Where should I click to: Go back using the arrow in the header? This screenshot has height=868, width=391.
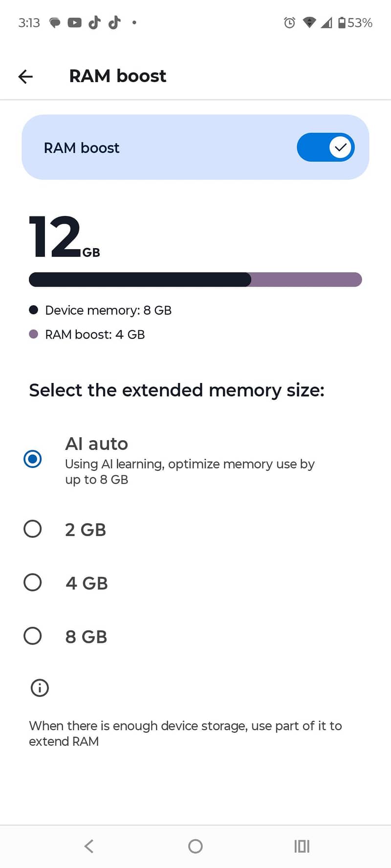tap(25, 76)
